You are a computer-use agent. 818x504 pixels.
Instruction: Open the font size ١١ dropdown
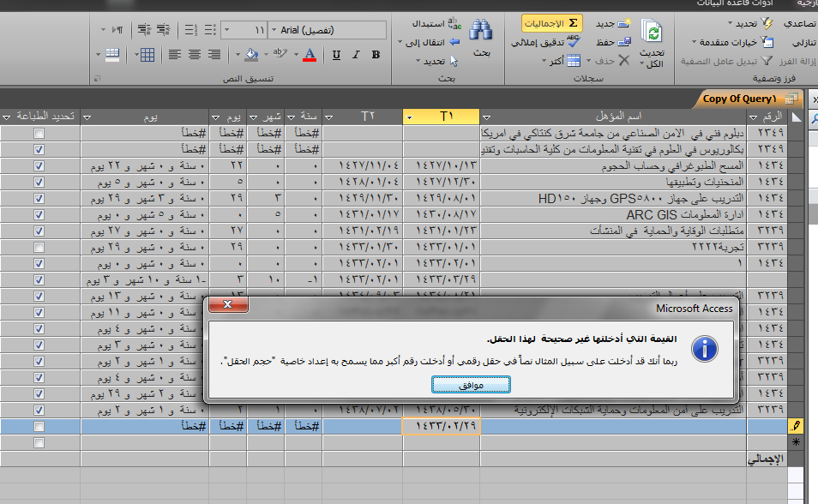pyautogui.click(x=227, y=30)
